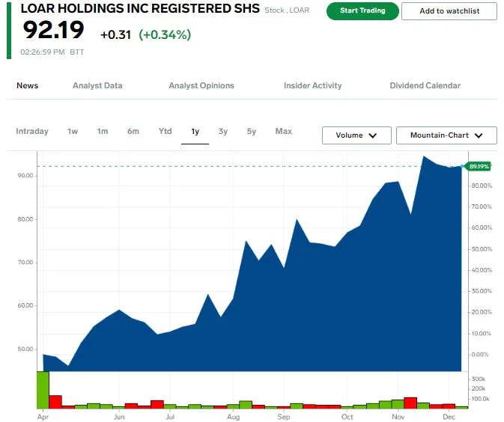
Task: Switch chart to Ytd range
Action: coord(166,131)
